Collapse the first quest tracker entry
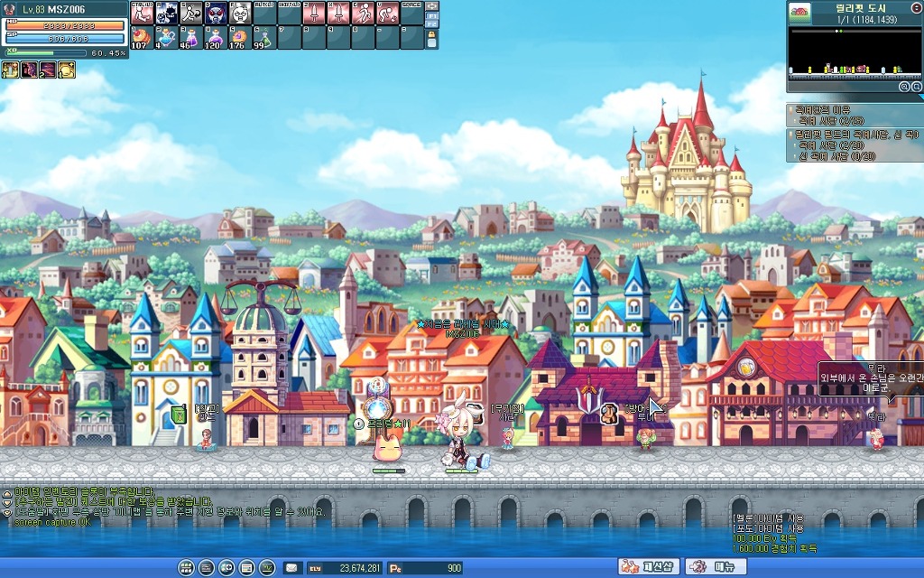Image resolution: width=924 pixels, height=578 pixels. click(x=790, y=108)
